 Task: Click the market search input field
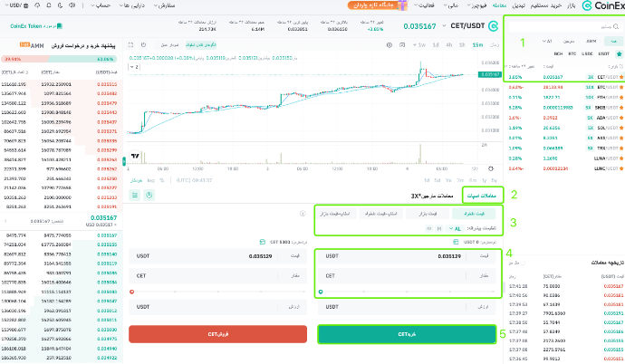point(565,26)
